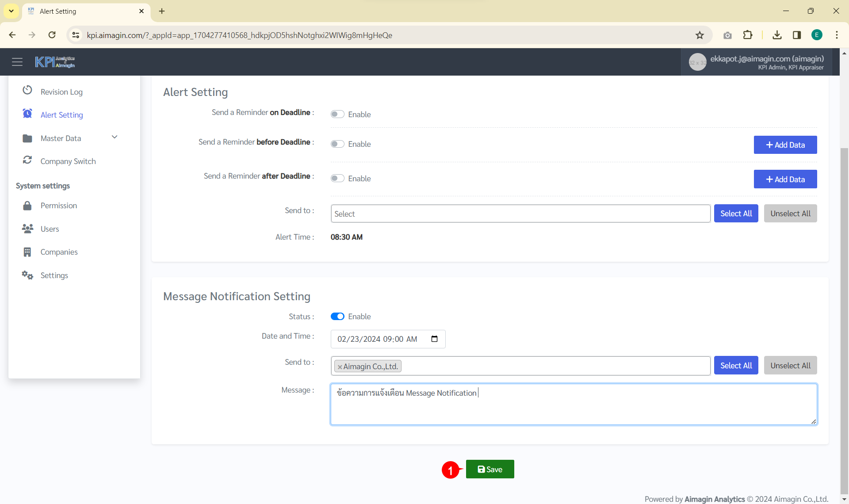Click the Users group icon

27,229
